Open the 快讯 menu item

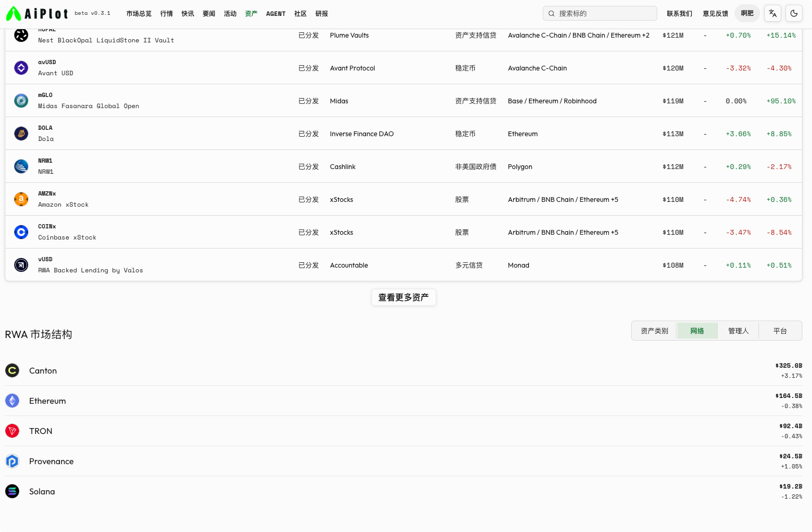pyautogui.click(x=188, y=13)
